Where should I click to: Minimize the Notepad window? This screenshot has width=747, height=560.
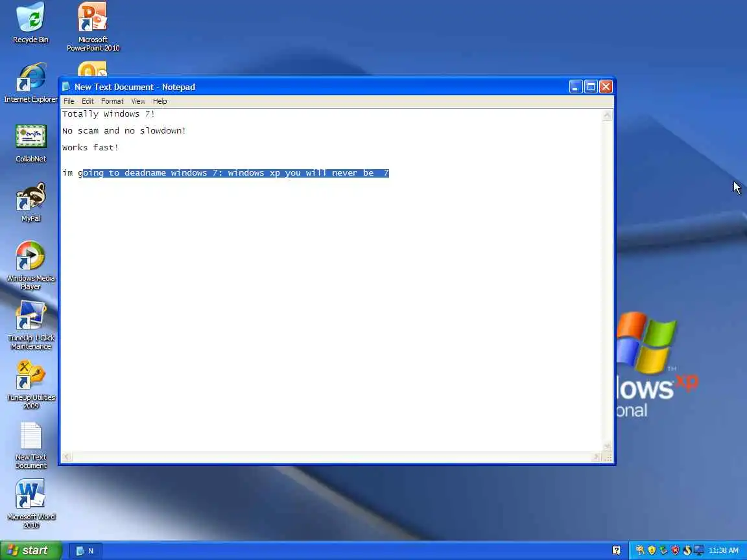(x=576, y=87)
